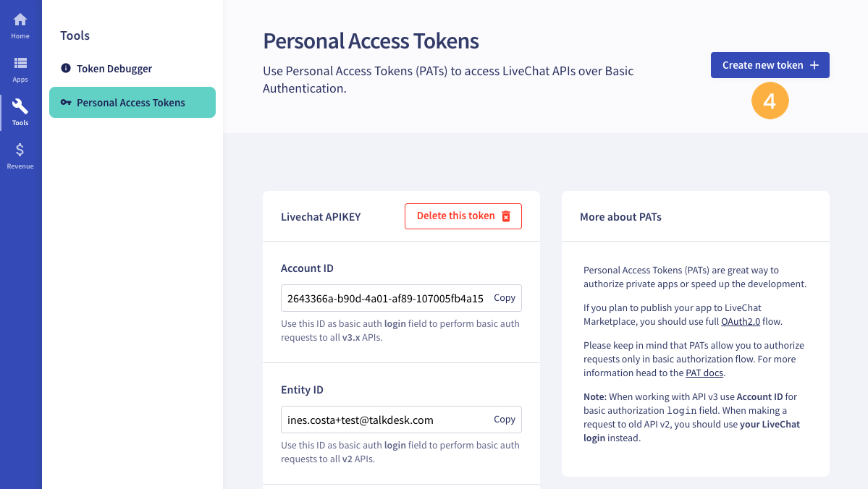The height and width of the screenshot is (489, 868).
Task: Click inside the Account ID field
Action: 385,298
